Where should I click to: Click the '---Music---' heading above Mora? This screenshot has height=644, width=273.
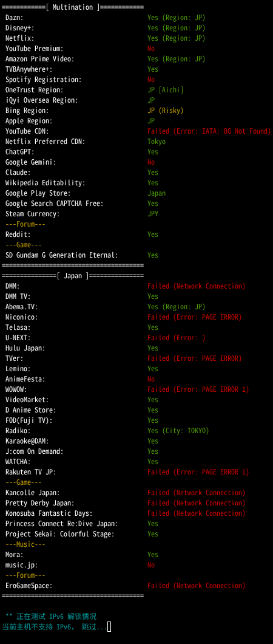pos(25,544)
